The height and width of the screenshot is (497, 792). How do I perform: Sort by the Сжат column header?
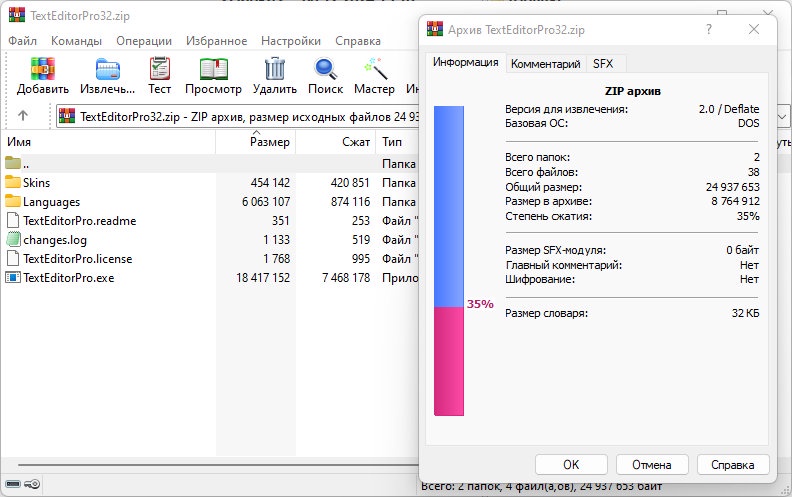(335, 142)
